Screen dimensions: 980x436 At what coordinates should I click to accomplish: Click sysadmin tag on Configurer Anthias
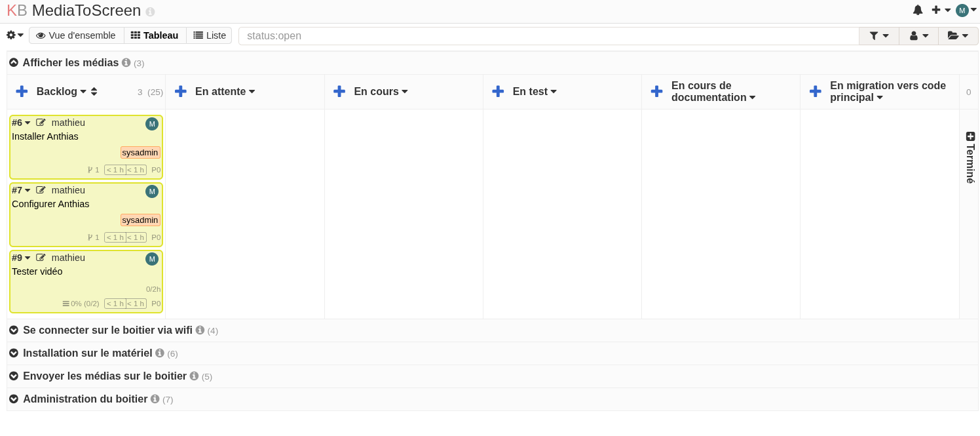pyautogui.click(x=140, y=220)
